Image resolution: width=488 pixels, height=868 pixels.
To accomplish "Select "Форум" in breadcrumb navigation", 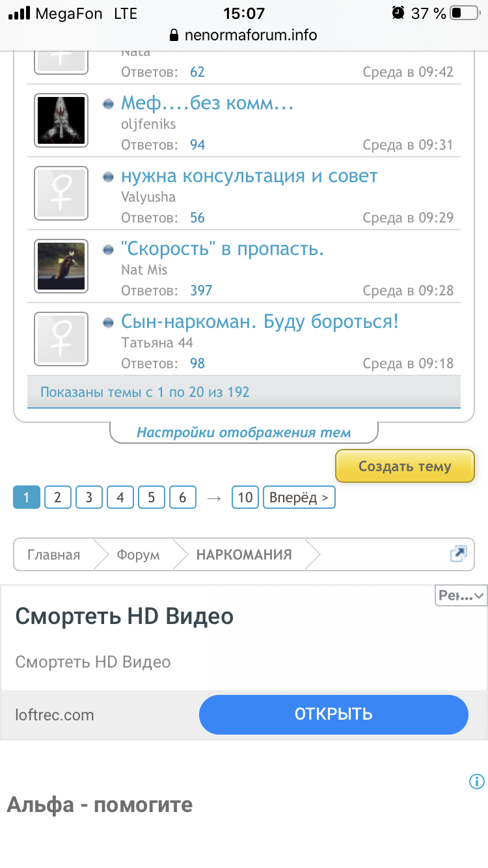I will click(x=138, y=555).
